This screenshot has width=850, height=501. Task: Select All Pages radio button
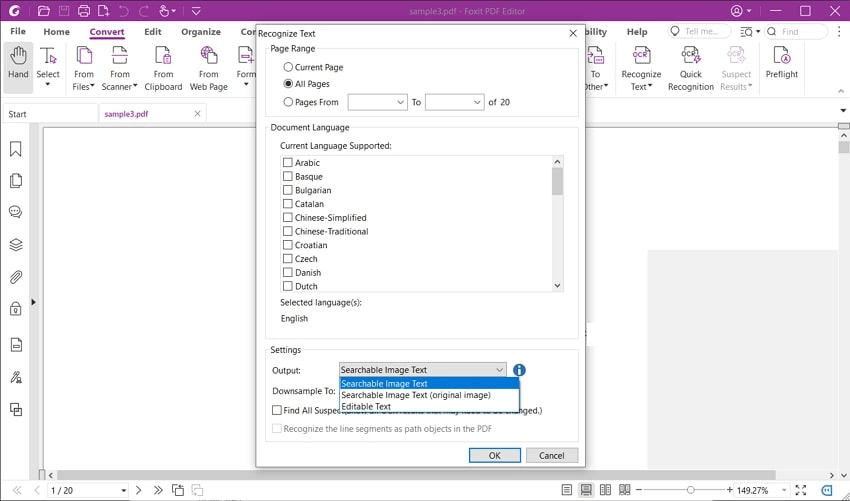288,84
